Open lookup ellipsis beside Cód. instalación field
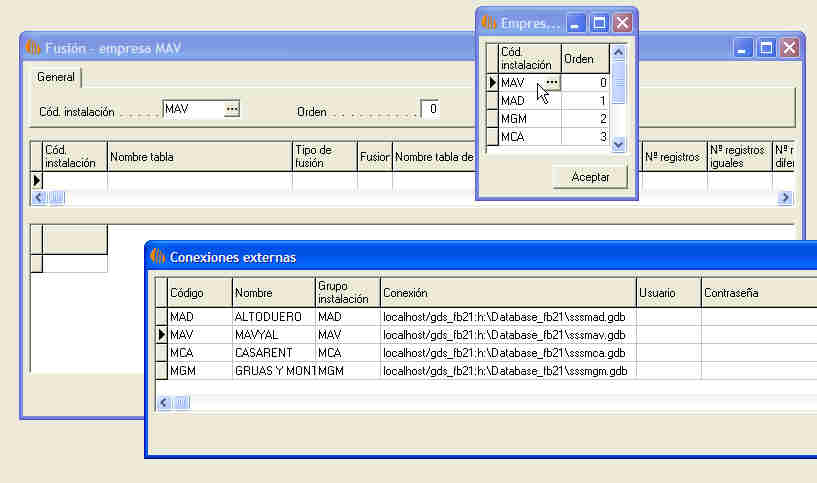Image resolution: width=817 pixels, height=483 pixels. pos(232,108)
